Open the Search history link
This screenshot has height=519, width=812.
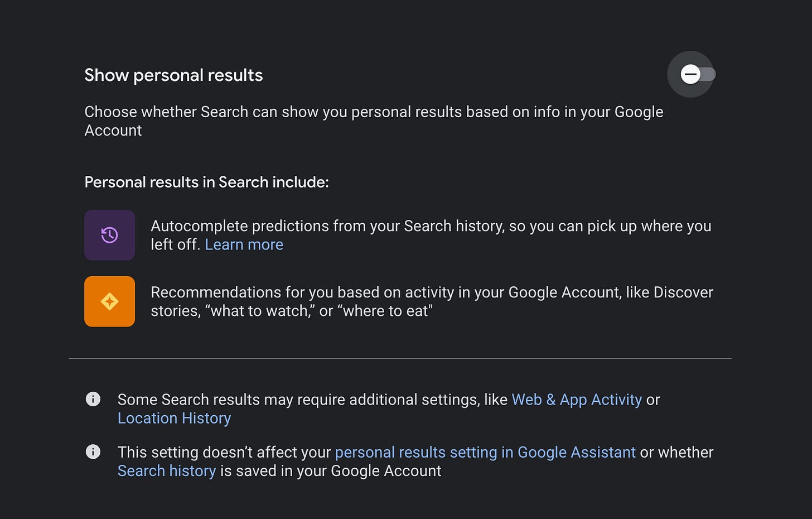[x=166, y=471]
